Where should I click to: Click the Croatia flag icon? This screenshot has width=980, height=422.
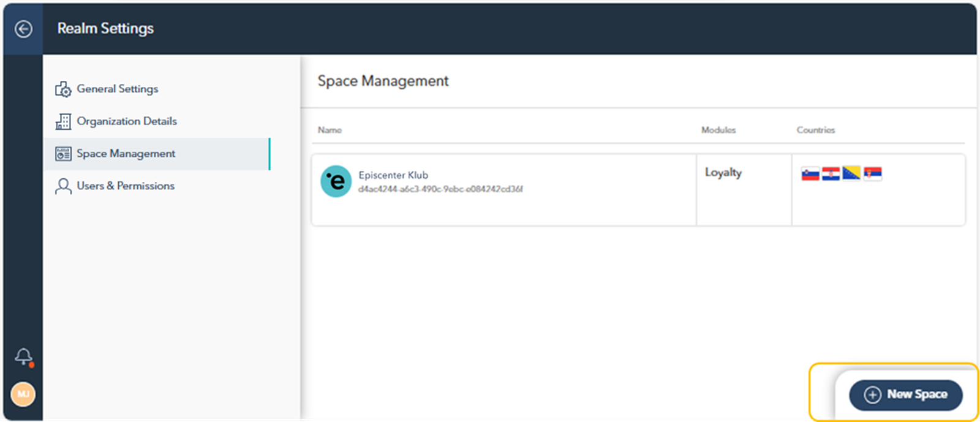pyautogui.click(x=831, y=174)
